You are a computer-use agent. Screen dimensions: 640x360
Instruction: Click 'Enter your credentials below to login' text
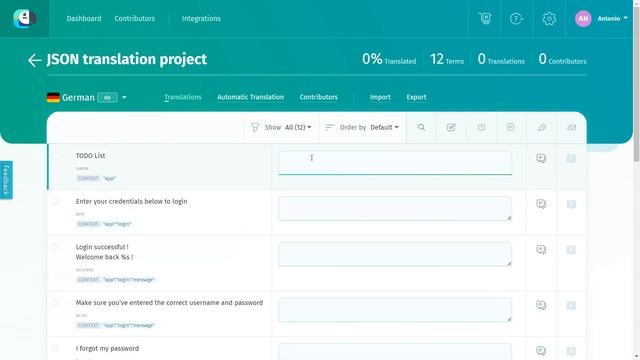tap(131, 201)
